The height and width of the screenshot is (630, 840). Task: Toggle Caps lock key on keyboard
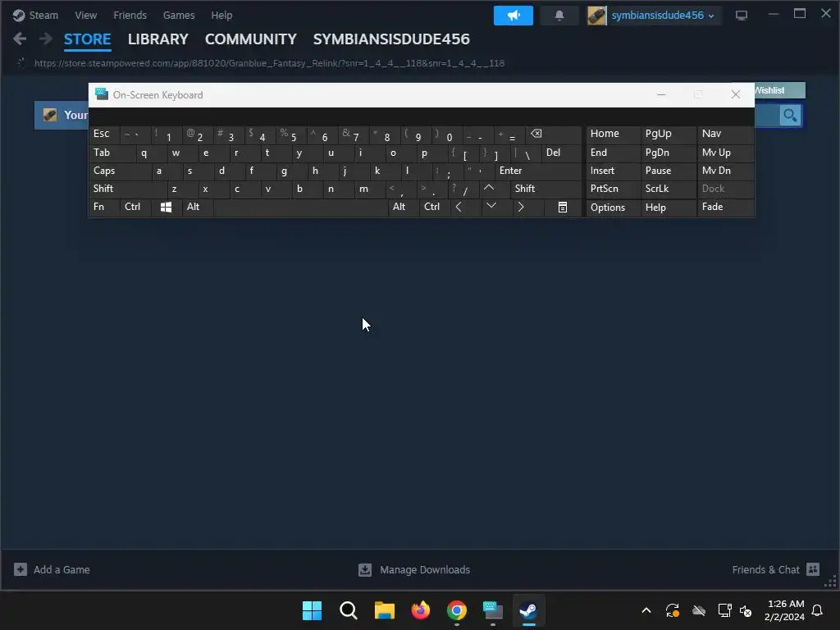click(x=120, y=171)
